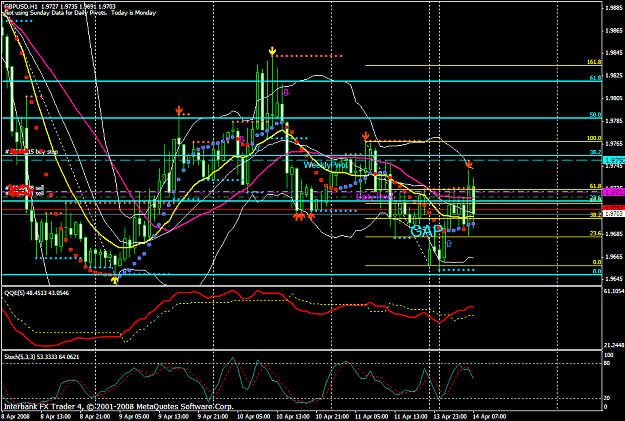Click 80 on the Stochastic scale
The image size is (625, 421).
click(x=607, y=363)
